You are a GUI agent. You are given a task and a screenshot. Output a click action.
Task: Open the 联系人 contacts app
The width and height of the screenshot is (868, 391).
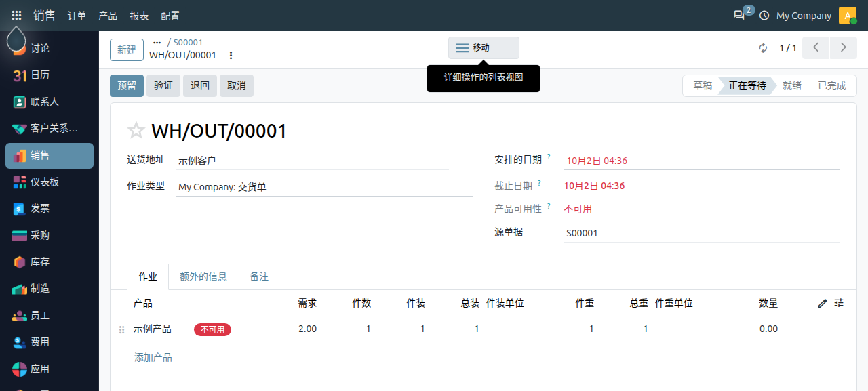tap(49, 102)
